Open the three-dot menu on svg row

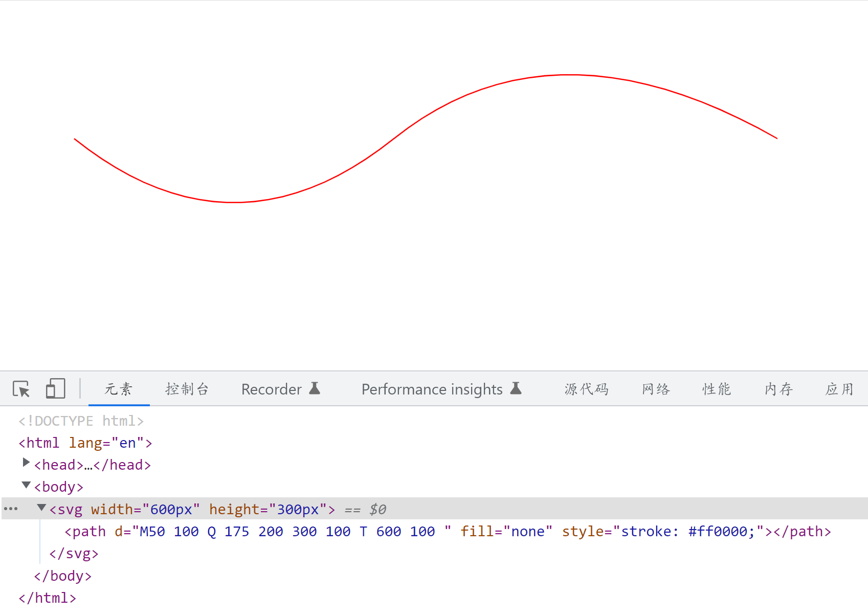[11, 509]
